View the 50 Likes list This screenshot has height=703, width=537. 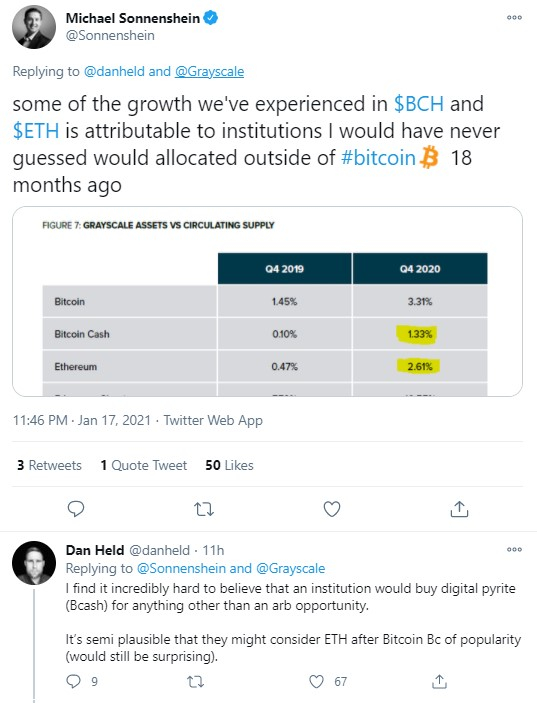[x=230, y=465]
